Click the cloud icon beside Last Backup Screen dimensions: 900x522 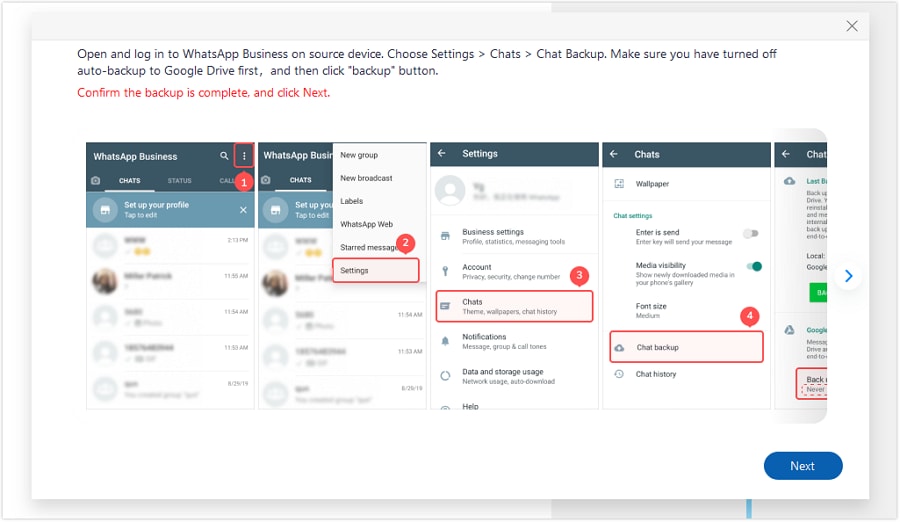click(790, 181)
